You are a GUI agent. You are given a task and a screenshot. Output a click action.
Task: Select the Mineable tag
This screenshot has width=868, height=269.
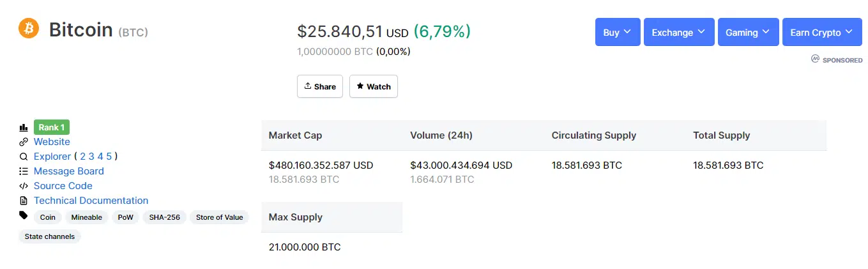[86, 217]
